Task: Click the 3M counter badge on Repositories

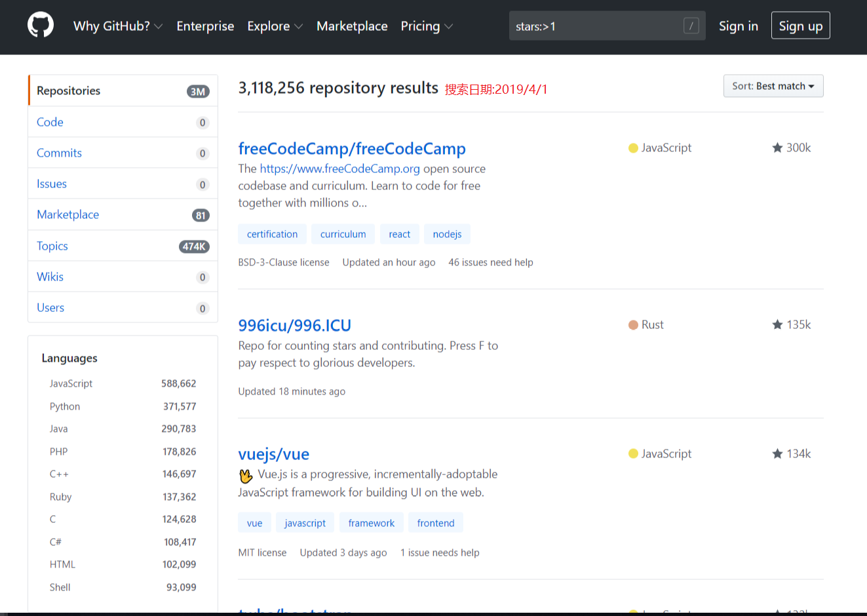Action: 198,92
